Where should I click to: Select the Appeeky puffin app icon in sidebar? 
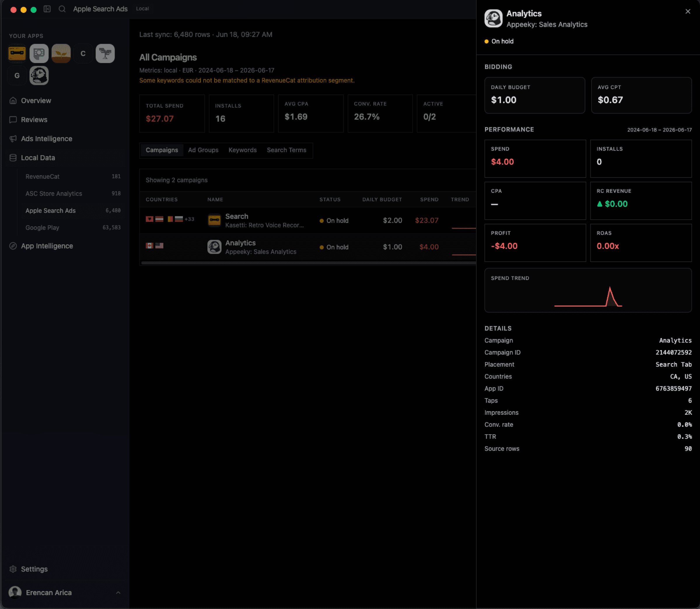click(39, 76)
